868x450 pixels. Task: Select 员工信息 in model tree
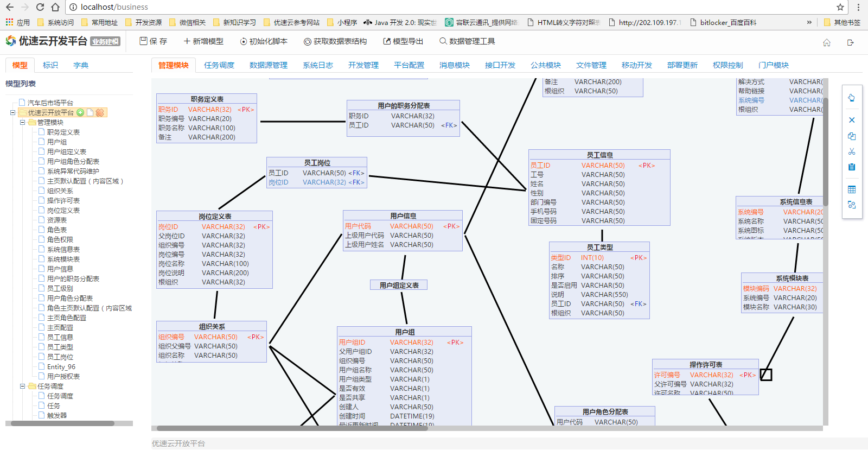coord(60,337)
